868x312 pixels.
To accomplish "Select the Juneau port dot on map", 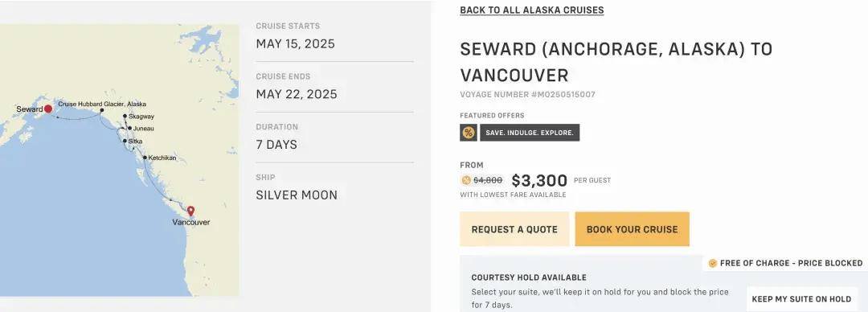I will 130,128.
